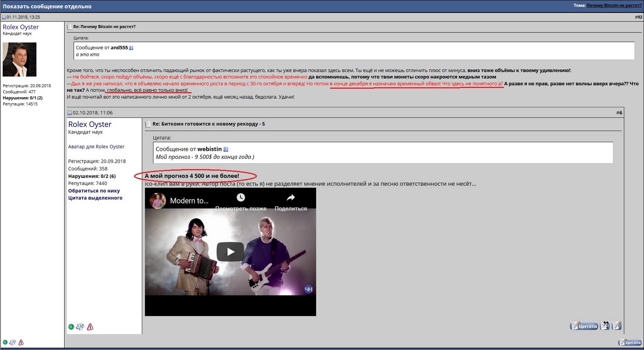Click 'Нарушения: 0/2 (6)' text
The width and height of the screenshot is (644, 350).
click(x=92, y=176)
